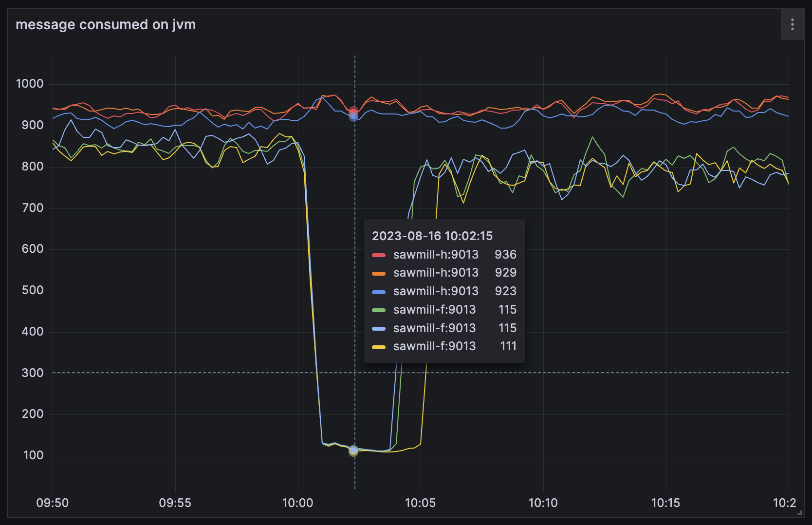Click the panel title 'message consumed on jvm'
Screen dimensions: 812x525
106,24
